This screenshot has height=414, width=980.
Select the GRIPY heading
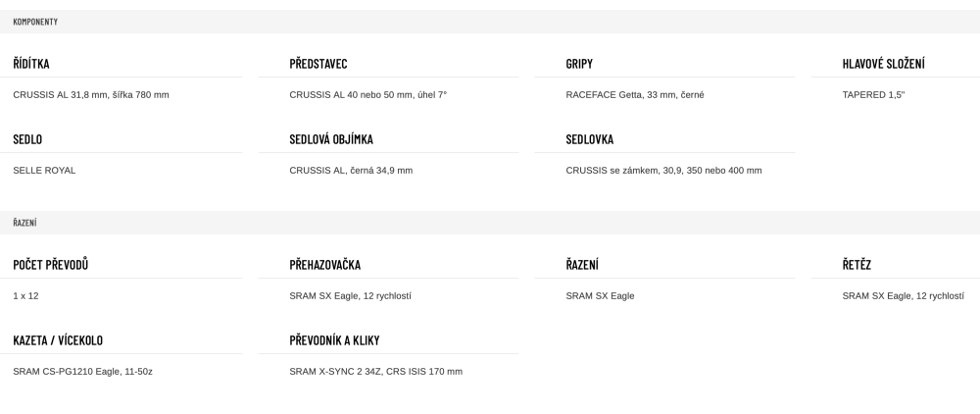[x=579, y=64]
